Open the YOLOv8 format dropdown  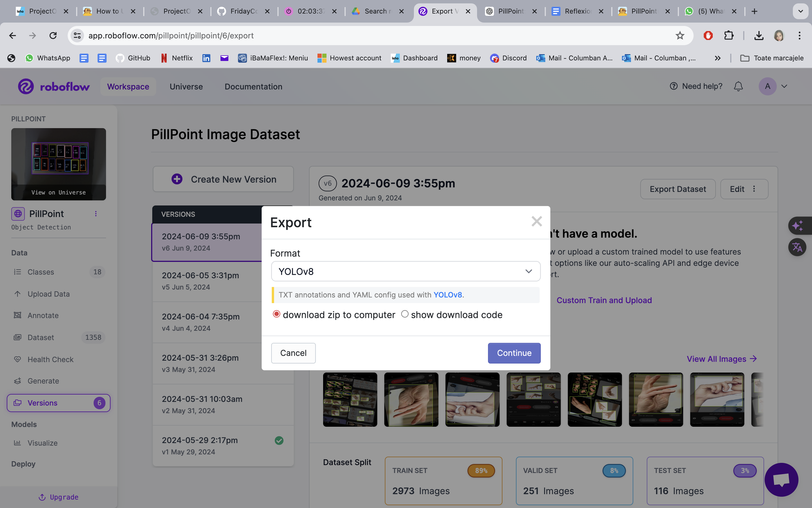click(x=405, y=271)
